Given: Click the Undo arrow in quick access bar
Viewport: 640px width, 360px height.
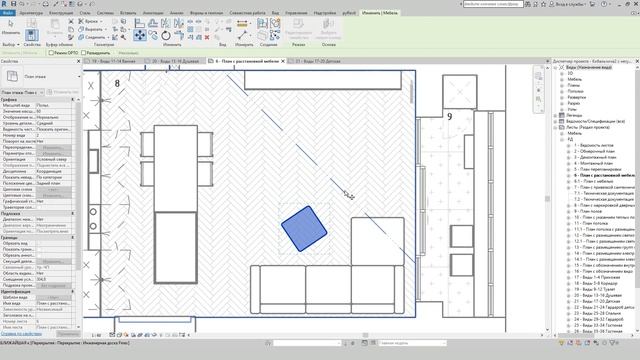Looking at the screenshot, I should pyautogui.click(x=22, y=4).
